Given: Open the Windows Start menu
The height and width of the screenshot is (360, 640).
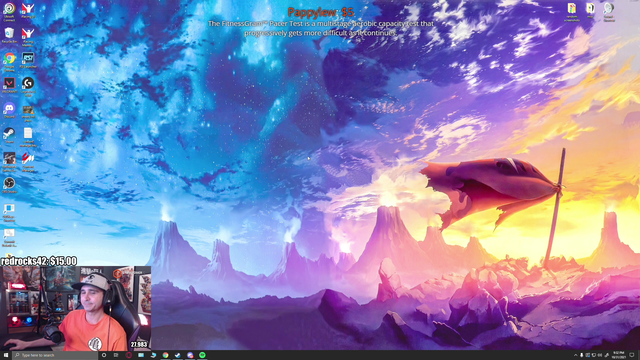Looking at the screenshot, I should click(6, 355).
